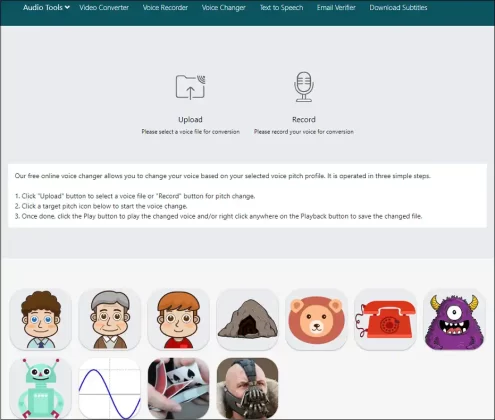This screenshot has height=420, width=495.
Task: Open the Video Converter page
Action: [x=104, y=7]
